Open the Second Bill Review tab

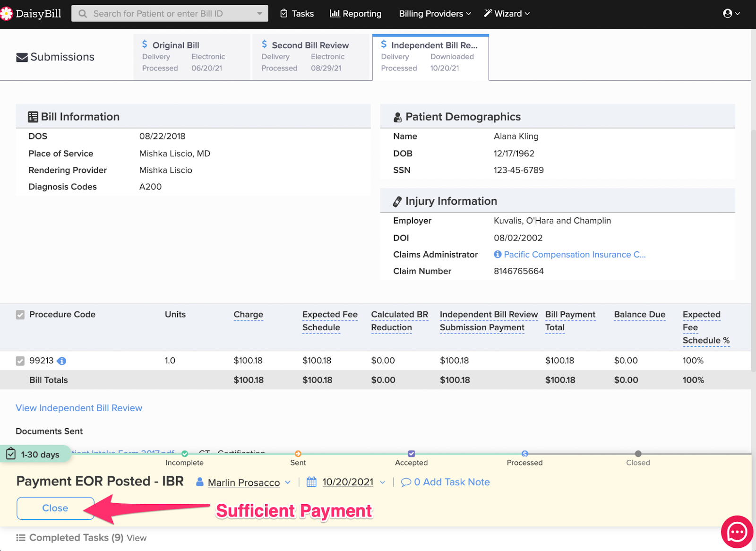[x=311, y=56]
